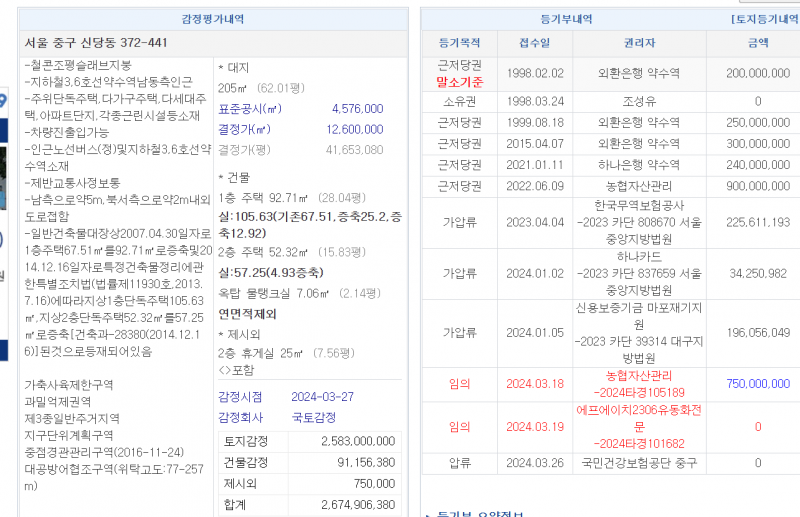
Task: Click the 등기목적 column header
Action: click(x=460, y=43)
